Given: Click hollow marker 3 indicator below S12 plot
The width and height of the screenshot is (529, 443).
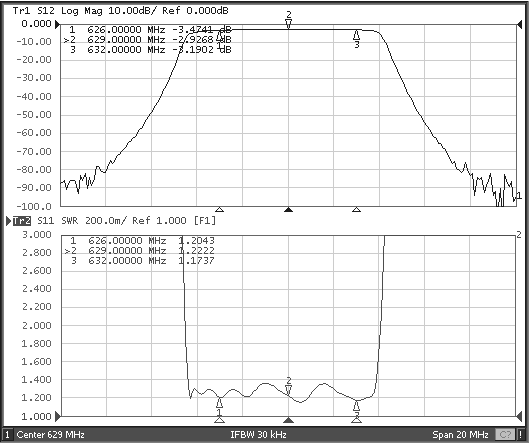Looking at the screenshot, I should pos(357,210).
